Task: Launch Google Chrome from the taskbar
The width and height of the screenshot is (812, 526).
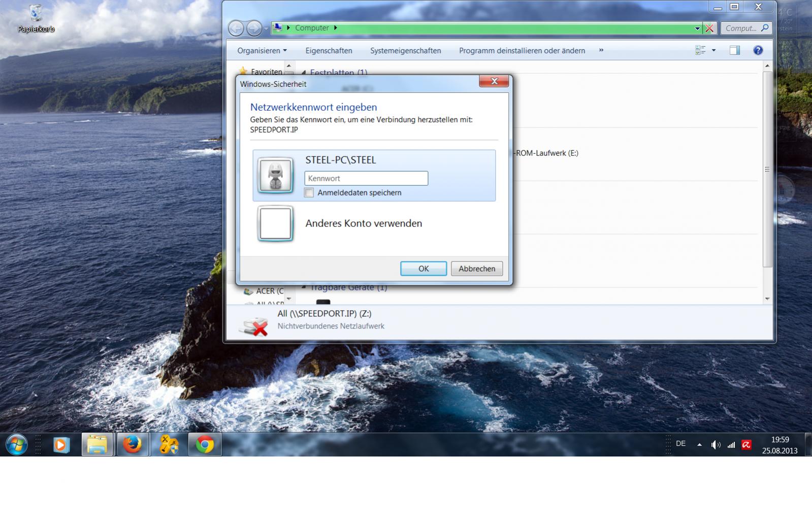Action: point(205,445)
